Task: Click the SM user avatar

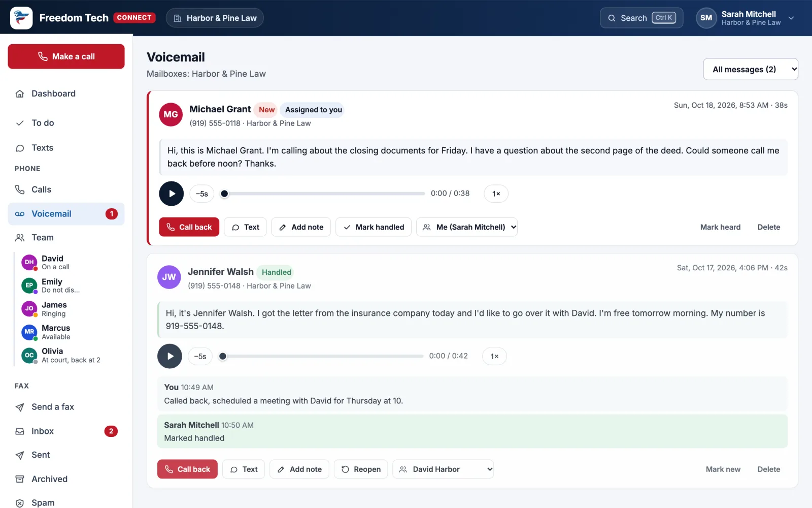Action: [706, 18]
